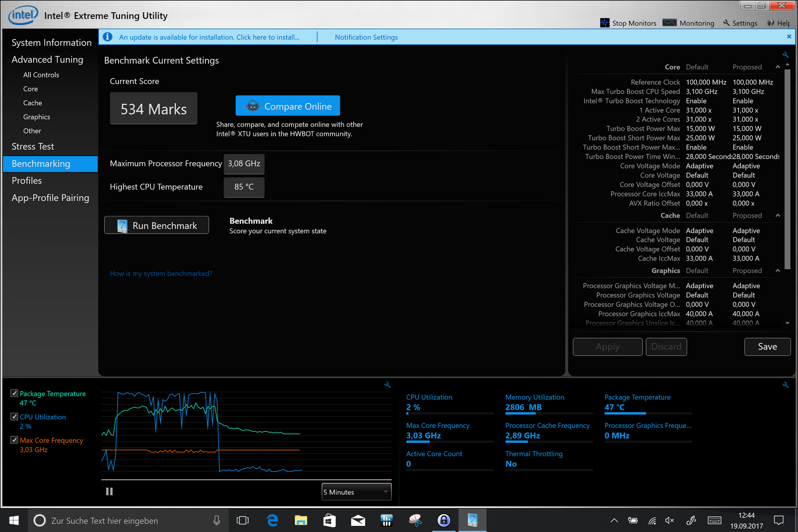Open touch keyboard tray icon

(x=714, y=520)
